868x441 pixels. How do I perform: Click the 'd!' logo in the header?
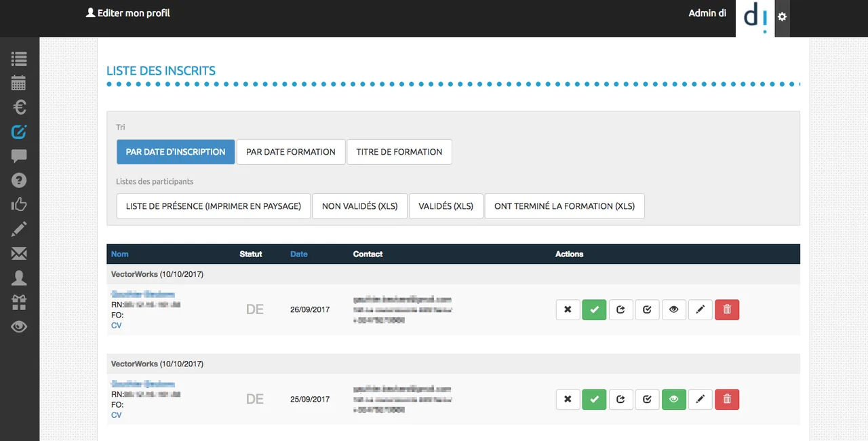tap(755, 18)
